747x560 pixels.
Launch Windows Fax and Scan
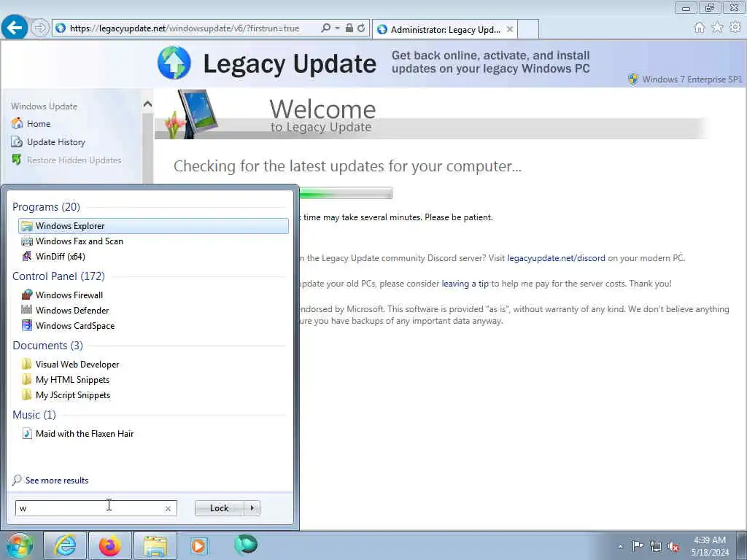(153, 241)
